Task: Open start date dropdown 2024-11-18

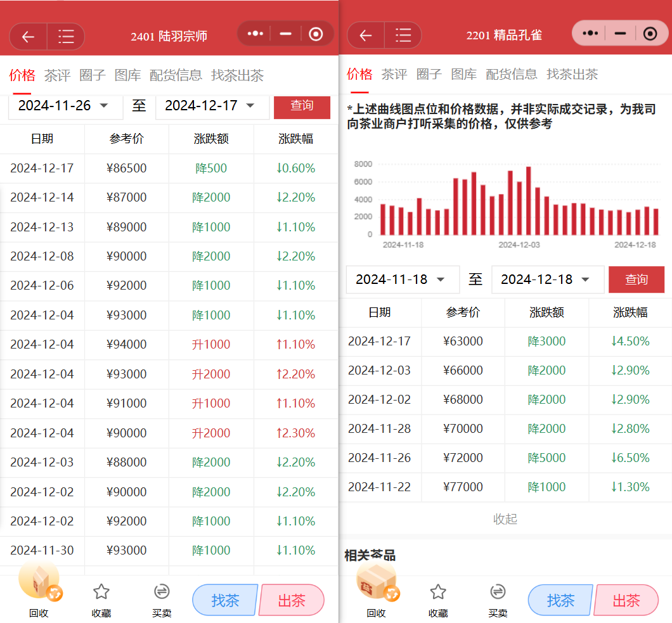Action: tap(403, 279)
